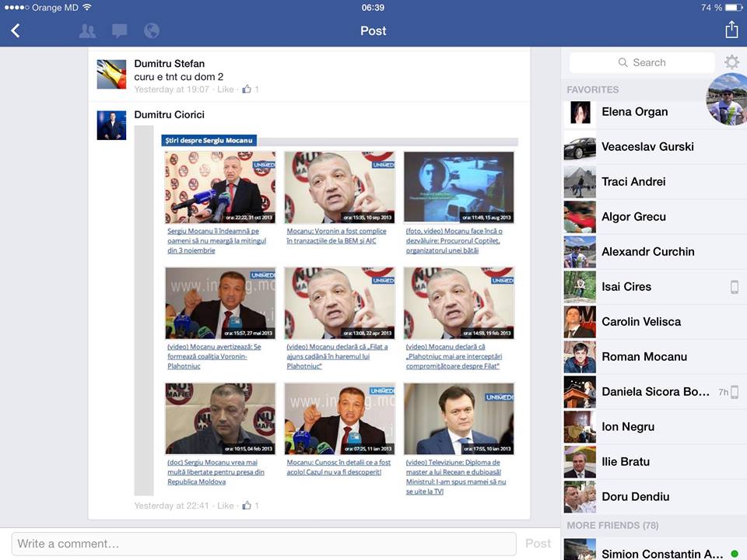Screen dimensions: 747x560
Task: Open notifications globe icon
Action: click(x=152, y=31)
